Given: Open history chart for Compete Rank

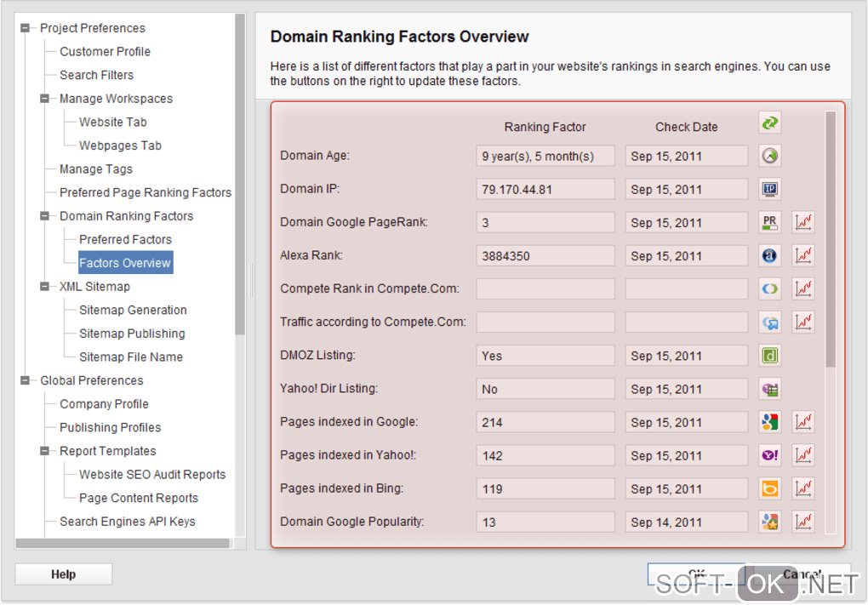Looking at the screenshot, I should coord(803,289).
